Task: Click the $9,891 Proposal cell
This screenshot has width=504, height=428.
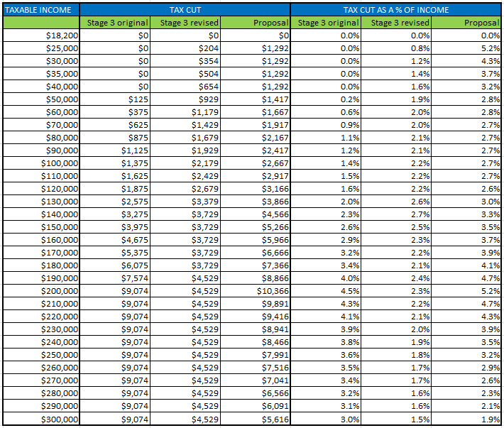Action: (256, 304)
